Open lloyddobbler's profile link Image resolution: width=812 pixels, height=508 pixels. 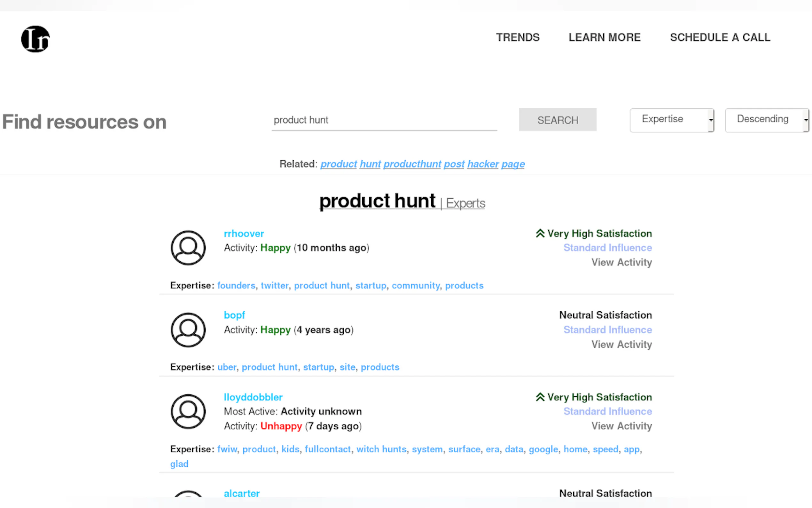point(253,397)
